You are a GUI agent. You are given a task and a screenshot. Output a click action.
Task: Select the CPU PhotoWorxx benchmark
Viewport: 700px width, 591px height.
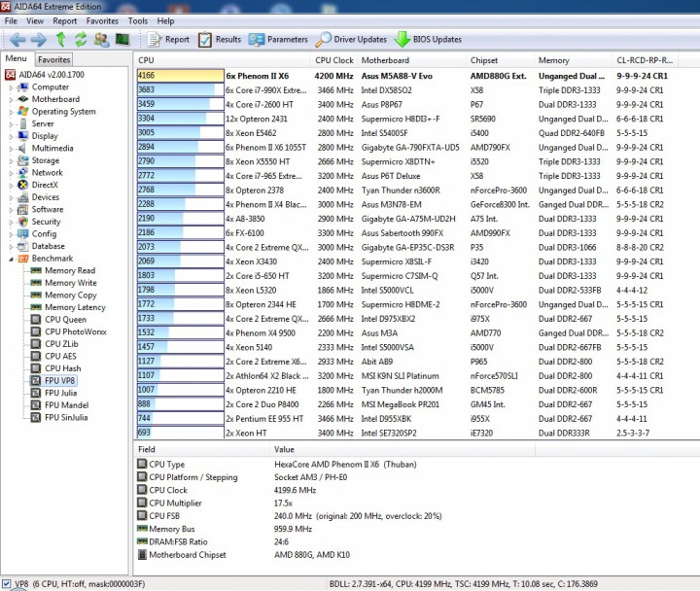point(76,331)
